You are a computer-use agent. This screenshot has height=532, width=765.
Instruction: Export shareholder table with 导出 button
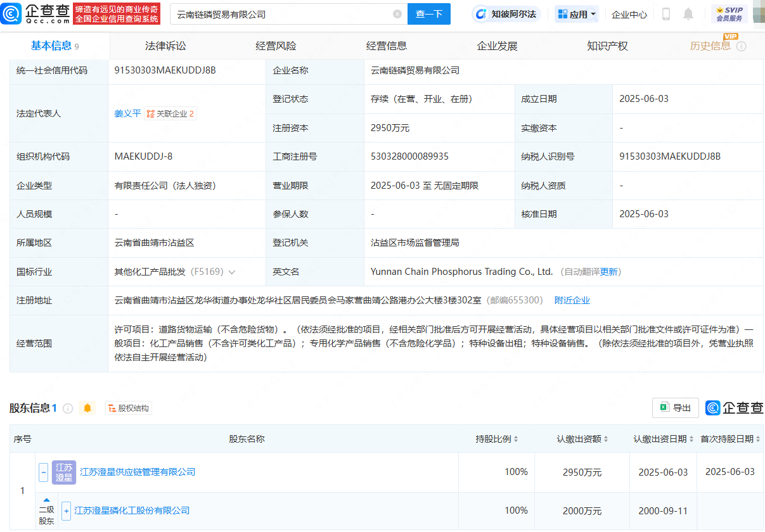676,408
